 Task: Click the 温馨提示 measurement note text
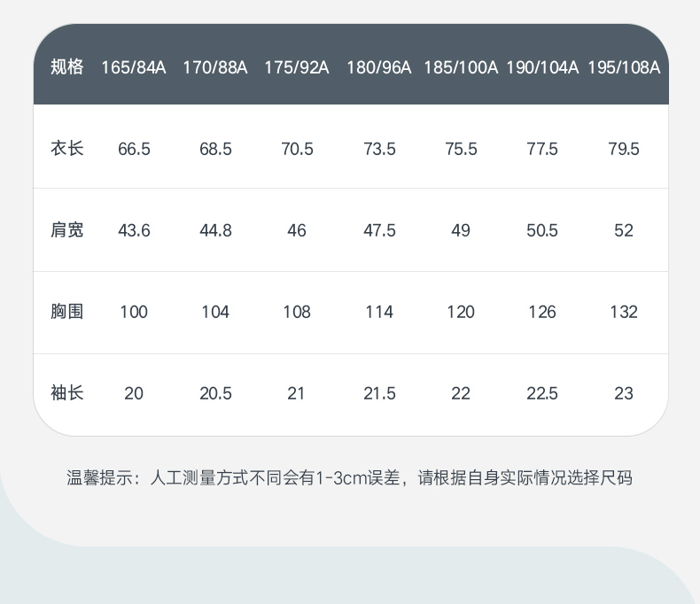click(x=350, y=478)
